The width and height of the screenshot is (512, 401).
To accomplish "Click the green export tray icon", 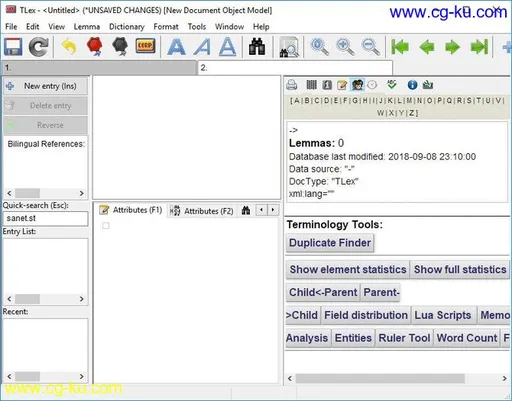I will click(x=428, y=85).
